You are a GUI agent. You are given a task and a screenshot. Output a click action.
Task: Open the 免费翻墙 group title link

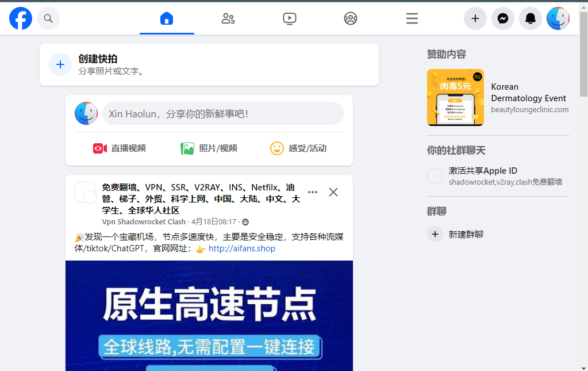point(201,199)
